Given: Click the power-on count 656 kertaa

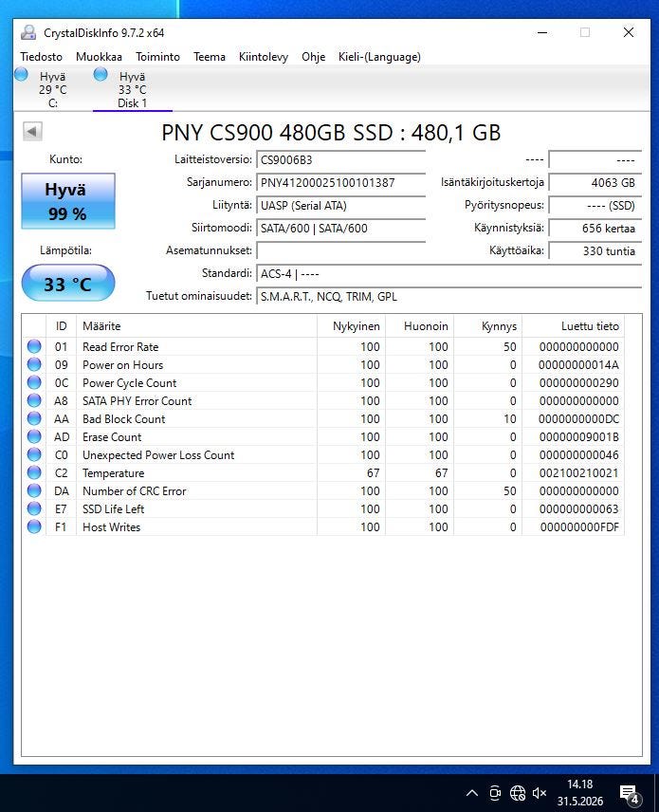Looking at the screenshot, I should coord(595,229).
